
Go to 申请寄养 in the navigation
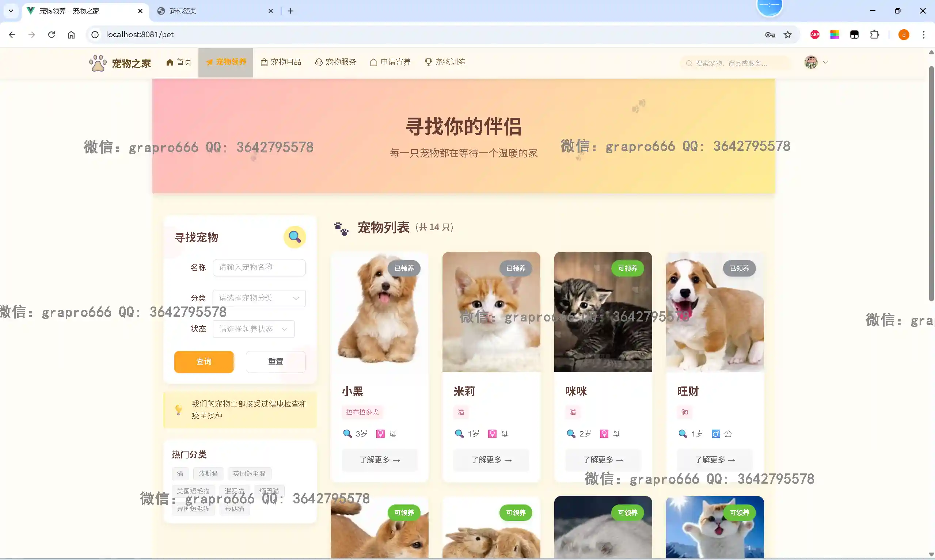coord(390,62)
